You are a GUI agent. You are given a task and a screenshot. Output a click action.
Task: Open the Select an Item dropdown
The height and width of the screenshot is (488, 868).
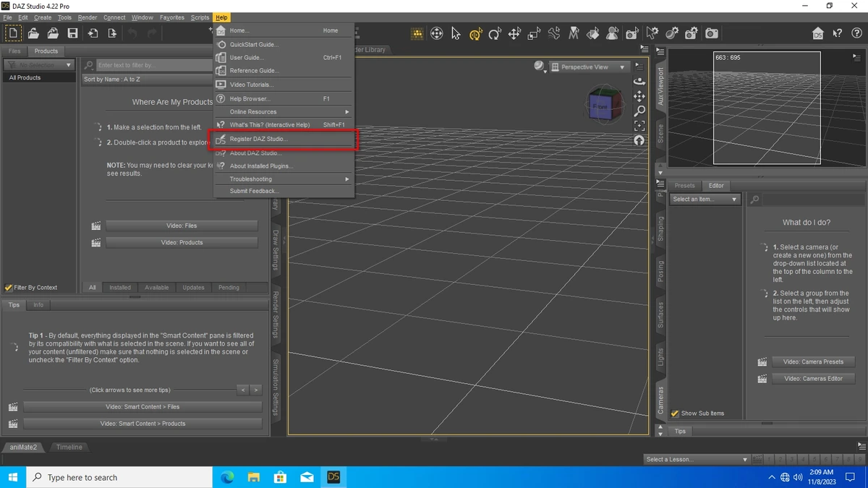point(705,199)
